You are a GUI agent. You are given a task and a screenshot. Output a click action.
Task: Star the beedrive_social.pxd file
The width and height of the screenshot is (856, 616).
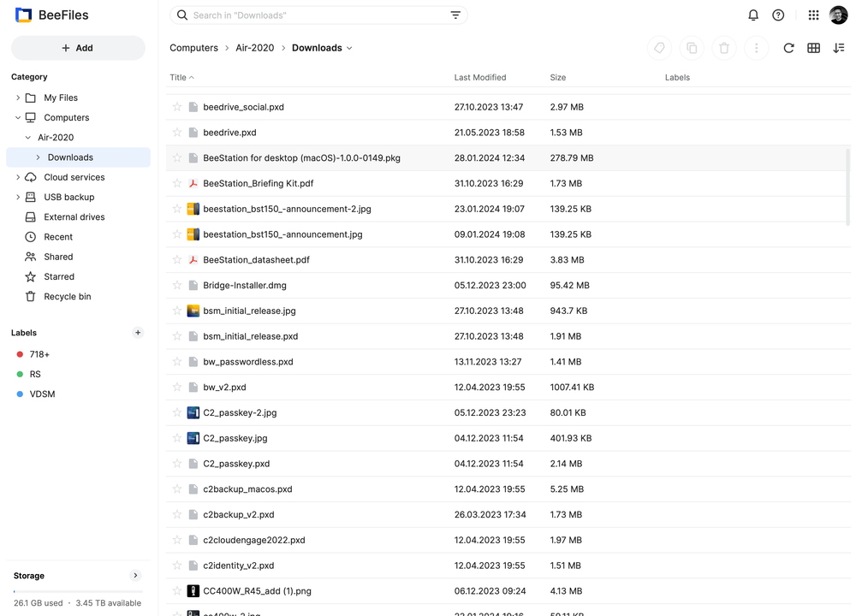pyautogui.click(x=177, y=107)
